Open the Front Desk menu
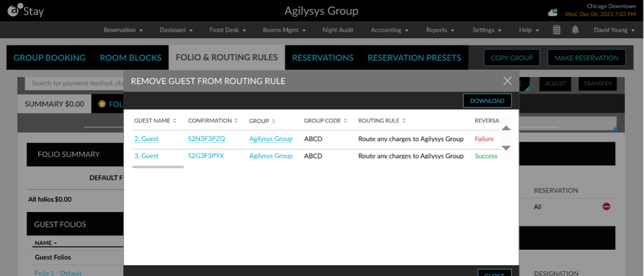The height and width of the screenshot is (276, 644). [228, 30]
